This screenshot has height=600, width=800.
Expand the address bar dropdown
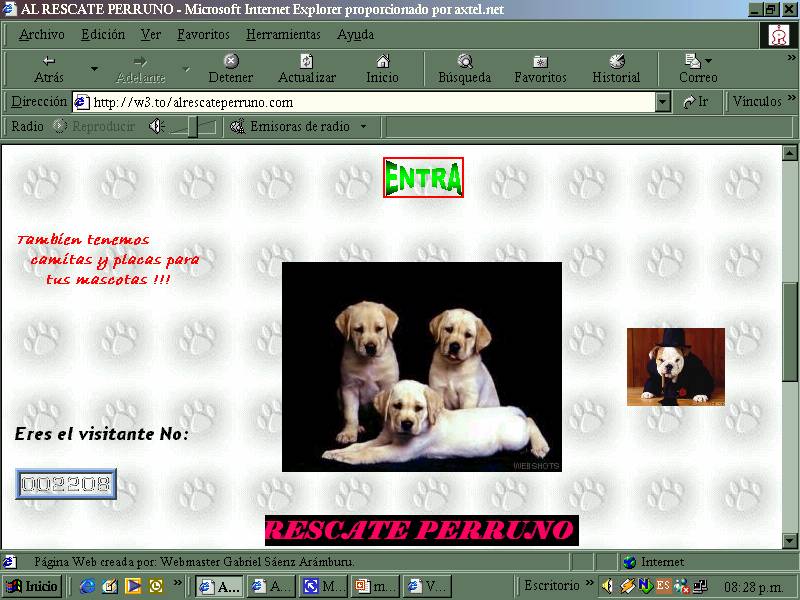[x=663, y=102]
